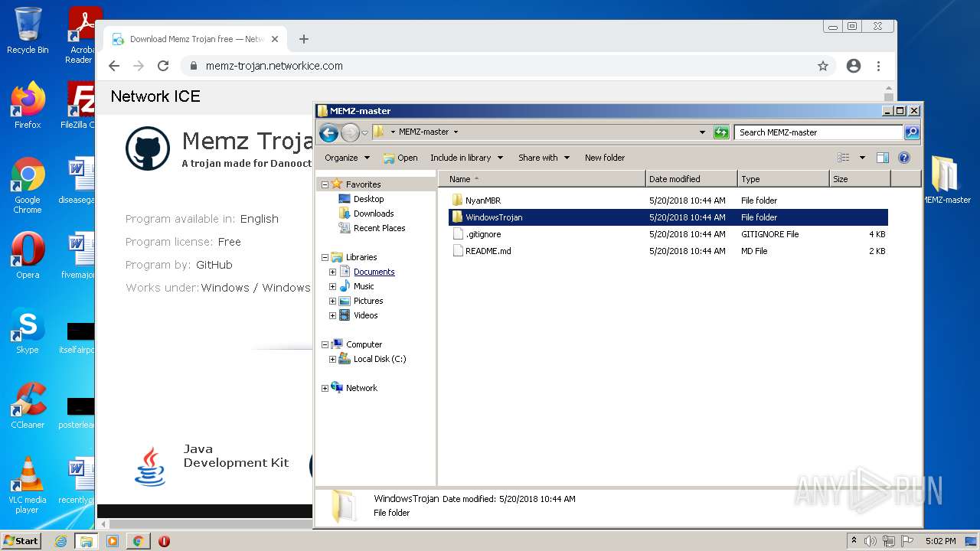This screenshot has height=551, width=980.
Task: Refresh the MEMZ-master folder view
Action: tap(721, 132)
